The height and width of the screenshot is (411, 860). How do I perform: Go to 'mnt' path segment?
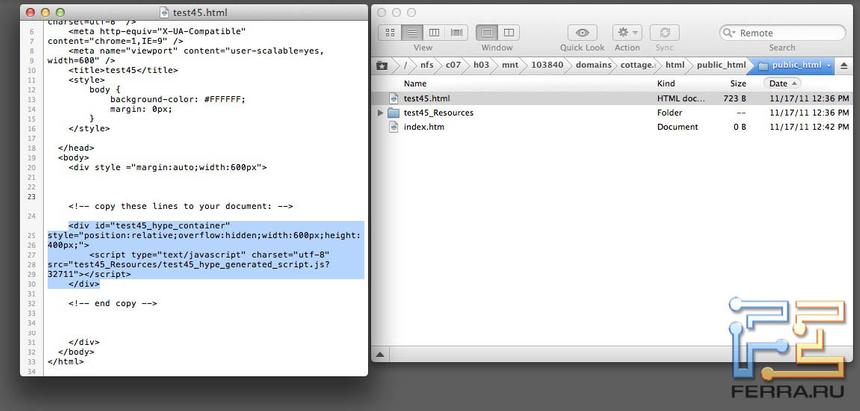pos(510,65)
